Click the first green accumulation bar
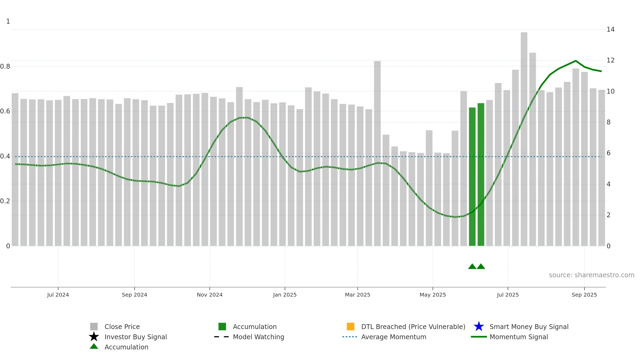The width and height of the screenshot is (644, 362). (472, 177)
